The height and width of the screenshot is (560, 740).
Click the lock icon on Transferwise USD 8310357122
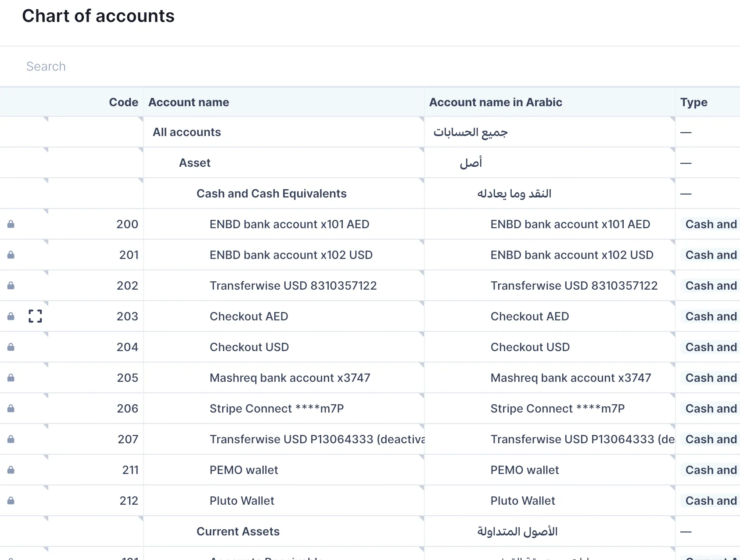click(x=10, y=285)
